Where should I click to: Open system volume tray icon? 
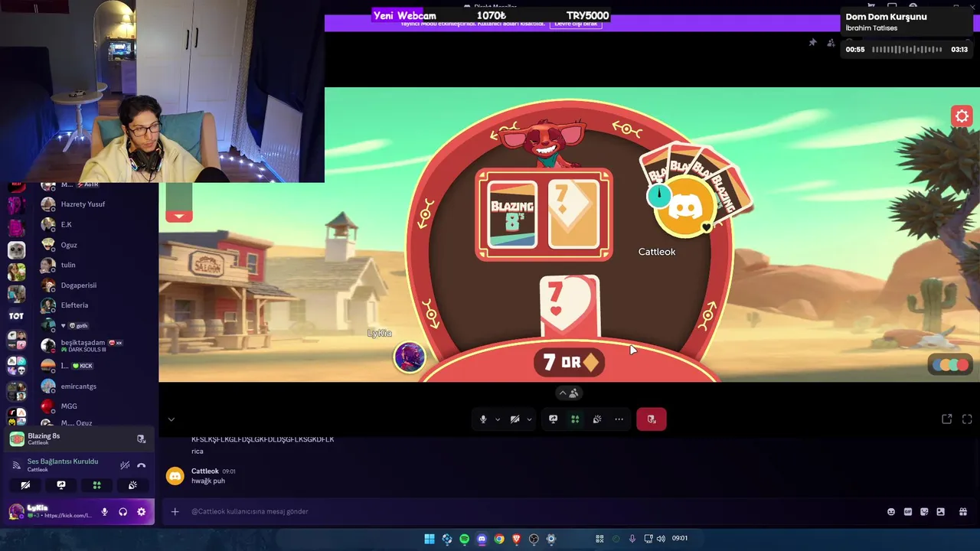pyautogui.click(x=661, y=539)
